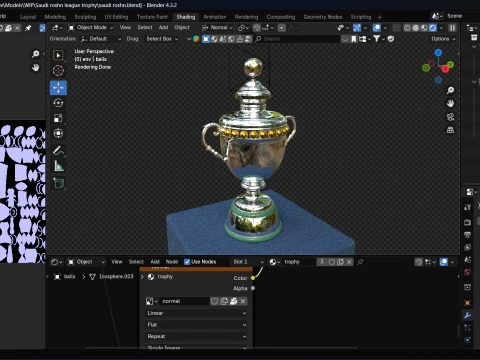Activate the Move tool
Image resolution: width=480 pixels, height=360 pixels.
point(58,88)
